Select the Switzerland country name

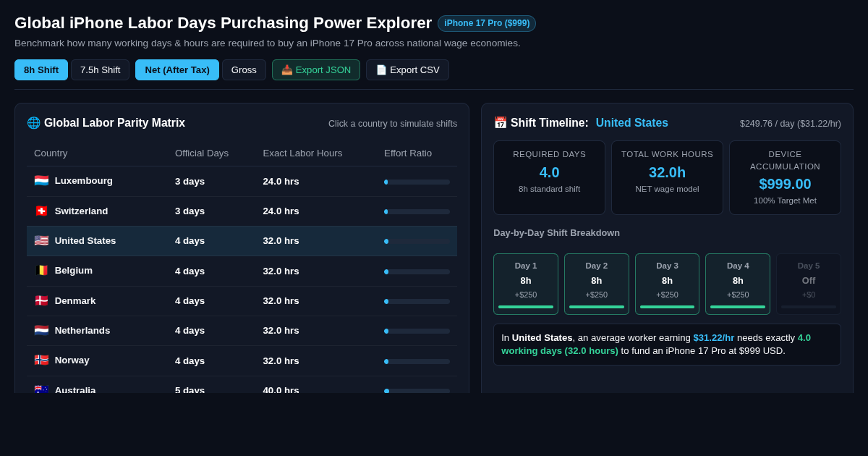click(x=81, y=211)
